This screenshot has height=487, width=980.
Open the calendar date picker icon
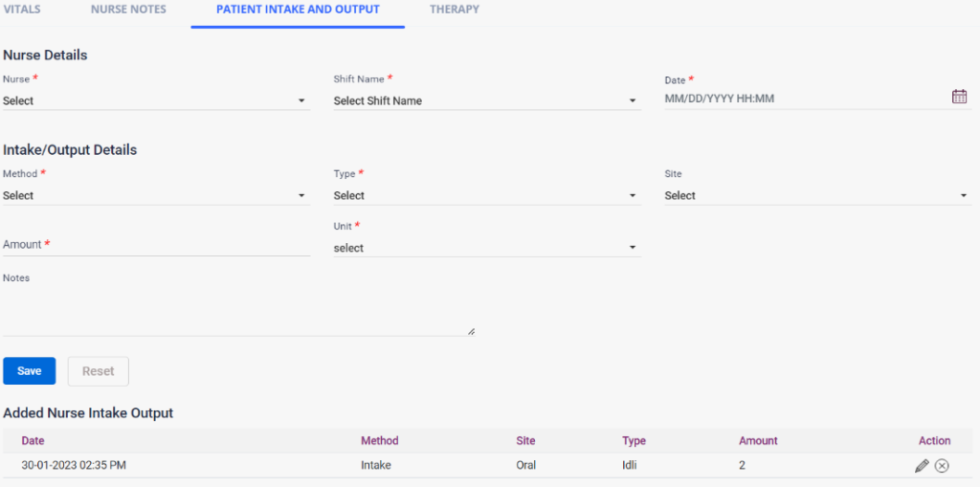tap(959, 97)
